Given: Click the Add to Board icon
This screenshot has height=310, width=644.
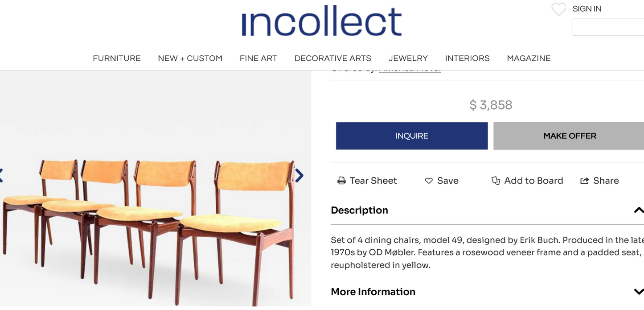Looking at the screenshot, I should click(x=496, y=181).
